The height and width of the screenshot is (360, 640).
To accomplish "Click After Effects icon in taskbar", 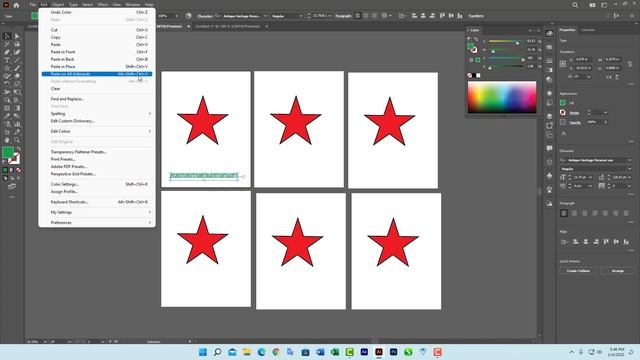I will click(x=364, y=352).
